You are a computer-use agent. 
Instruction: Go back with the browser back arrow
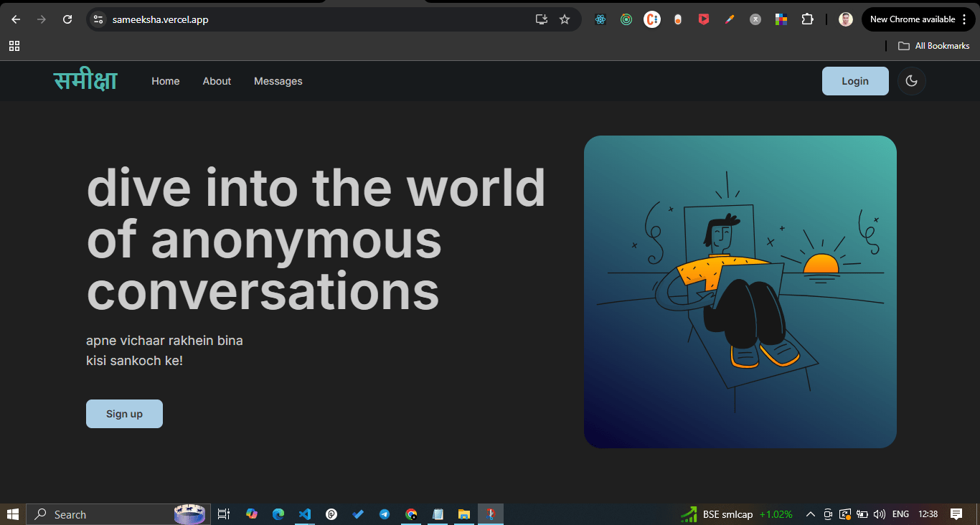[x=16, y=19]
